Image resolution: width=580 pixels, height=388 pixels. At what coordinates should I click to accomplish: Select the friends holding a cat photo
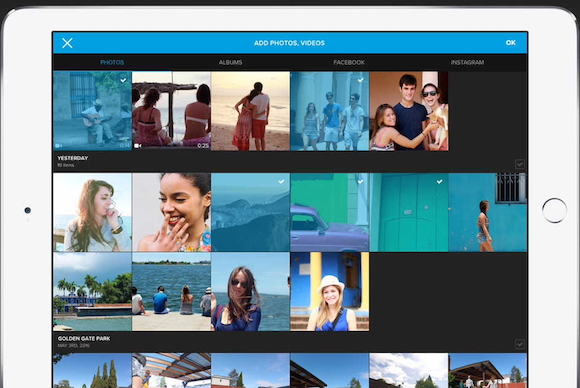[409, 111]
